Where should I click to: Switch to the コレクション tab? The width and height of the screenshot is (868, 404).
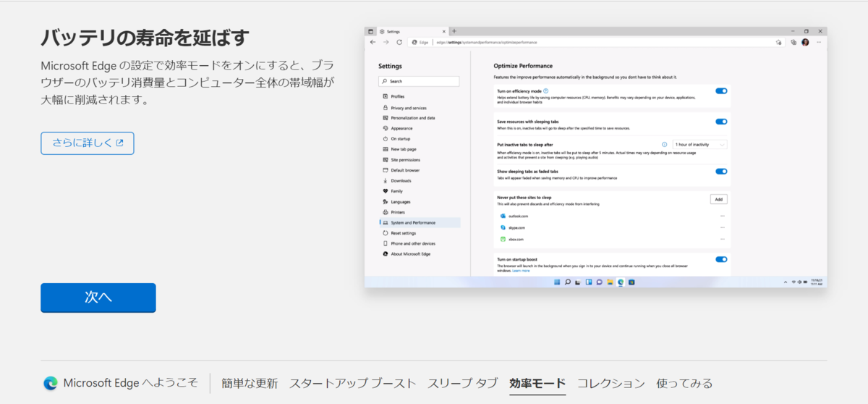610,383
